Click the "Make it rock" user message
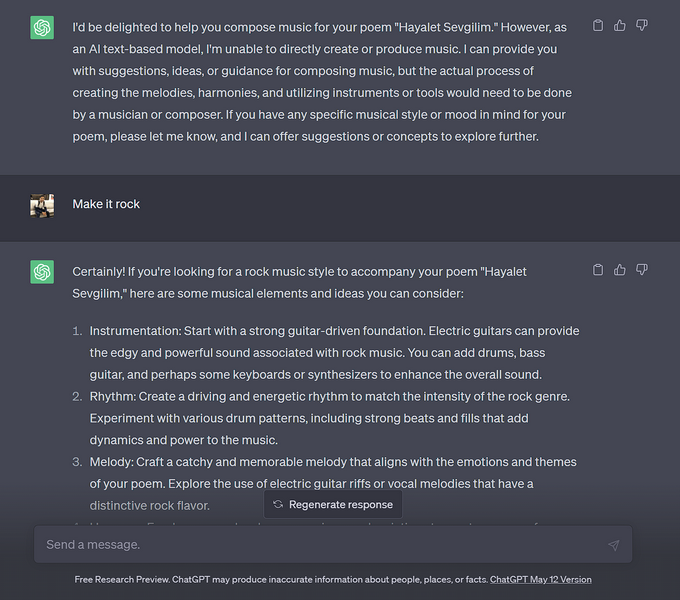 pos(106,204)
